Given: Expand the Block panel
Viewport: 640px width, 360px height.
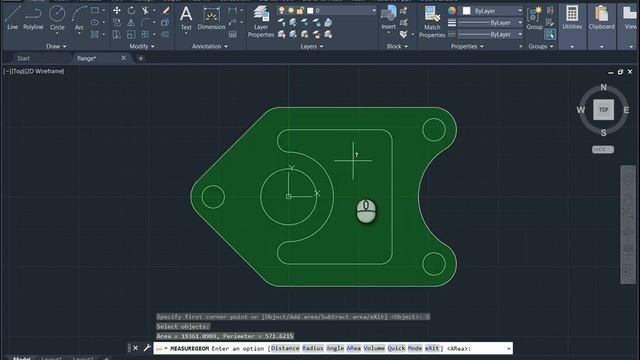Looking at the screenshot, I should tap(397, 47).
